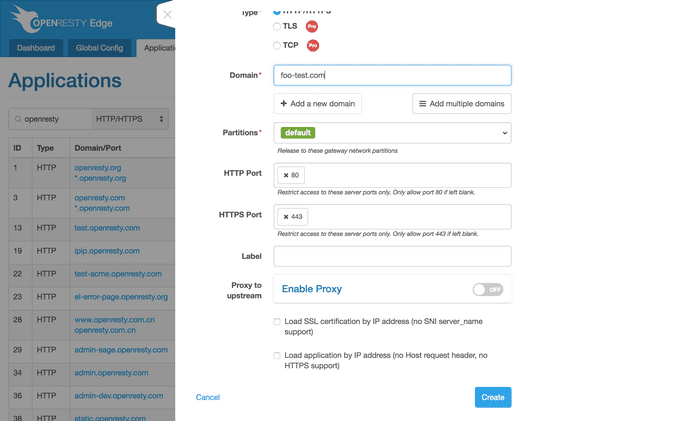Click the *.openresty.org wildcard domain

[x=100, y=178]
